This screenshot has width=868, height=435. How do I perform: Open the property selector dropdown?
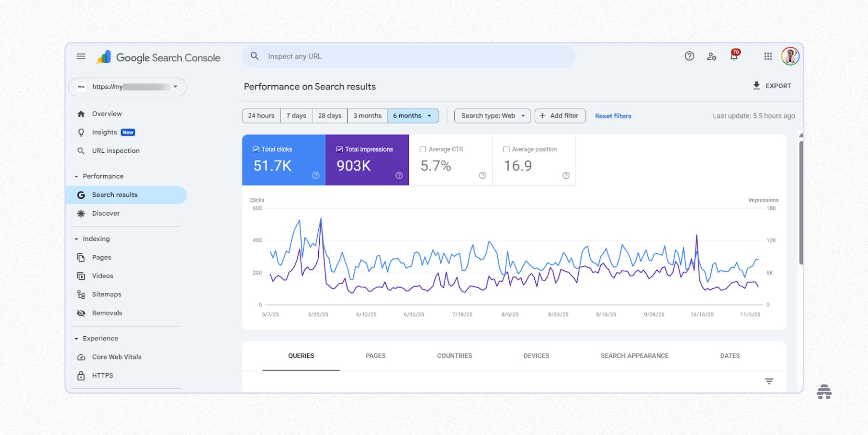click(x=127, y=87)
